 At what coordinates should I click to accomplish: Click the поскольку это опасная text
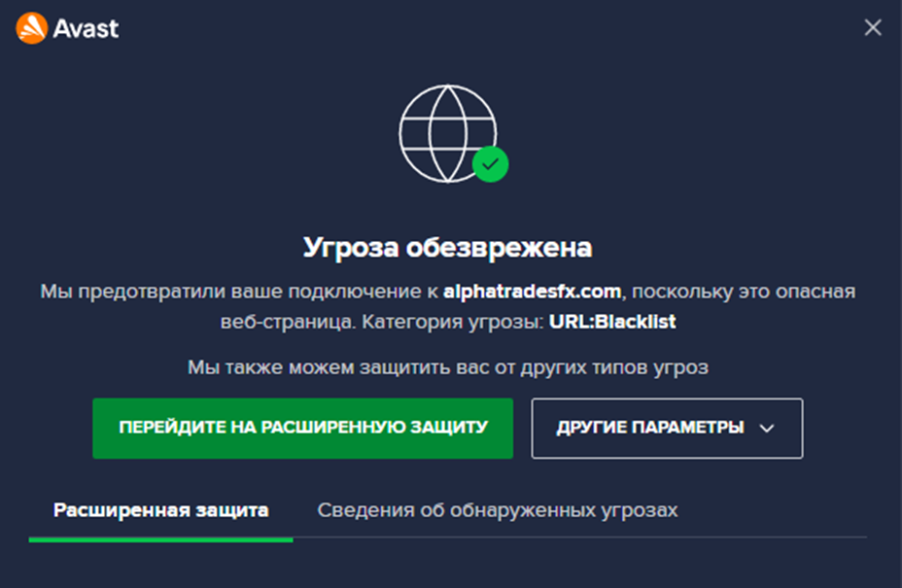coord(744,292)
